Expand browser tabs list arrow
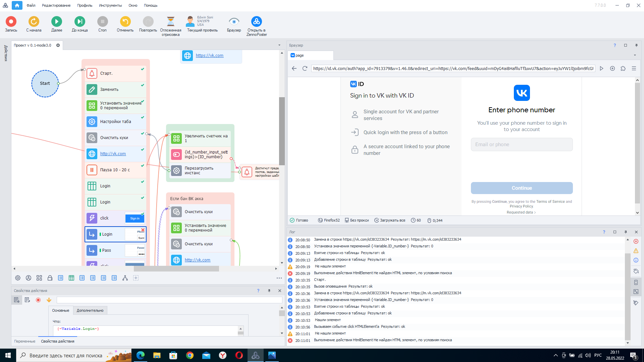This screenshot has width=644, height=362. (635, 55)
